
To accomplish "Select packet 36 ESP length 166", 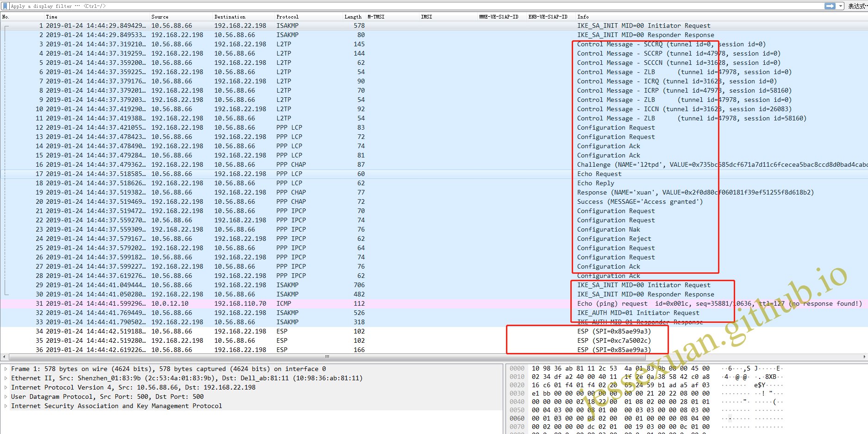I will point(434,350).
